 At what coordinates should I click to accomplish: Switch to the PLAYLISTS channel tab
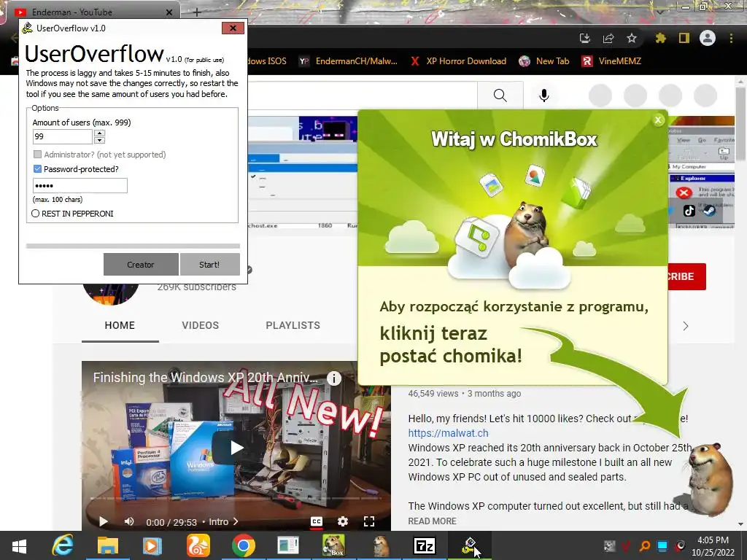[x=293, y=325]
